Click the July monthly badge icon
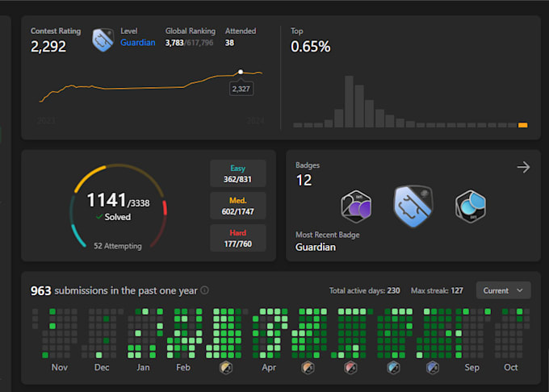 [393, 368]
